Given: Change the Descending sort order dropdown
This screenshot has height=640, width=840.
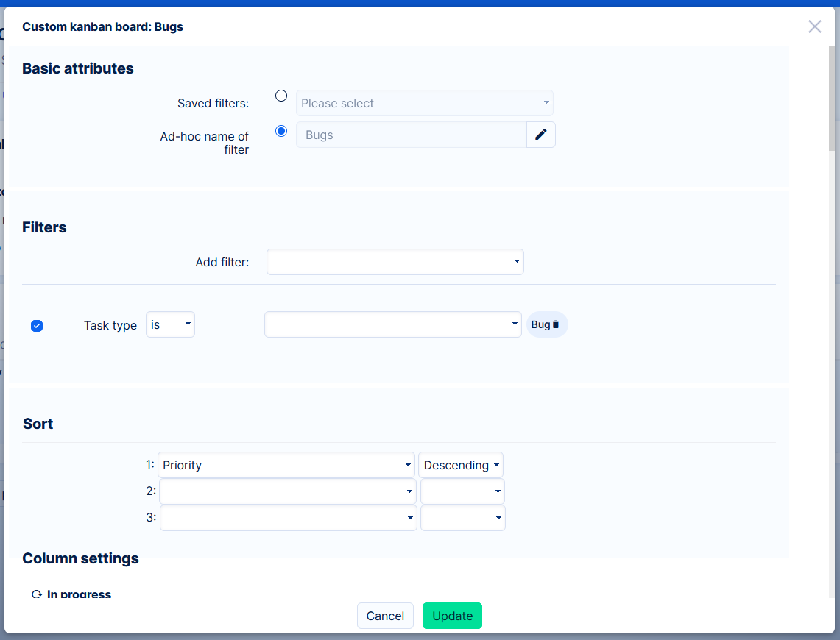Looking at the screenshot, I should pos(461,465).
